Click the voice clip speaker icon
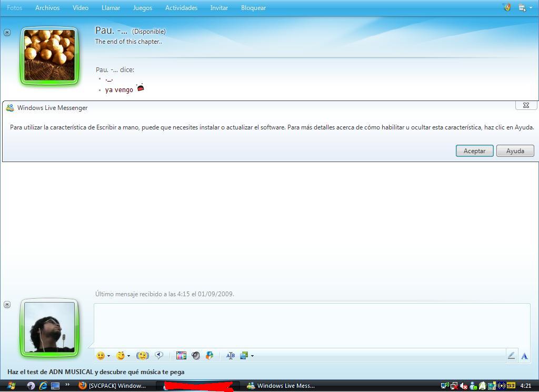 (196, 356)
